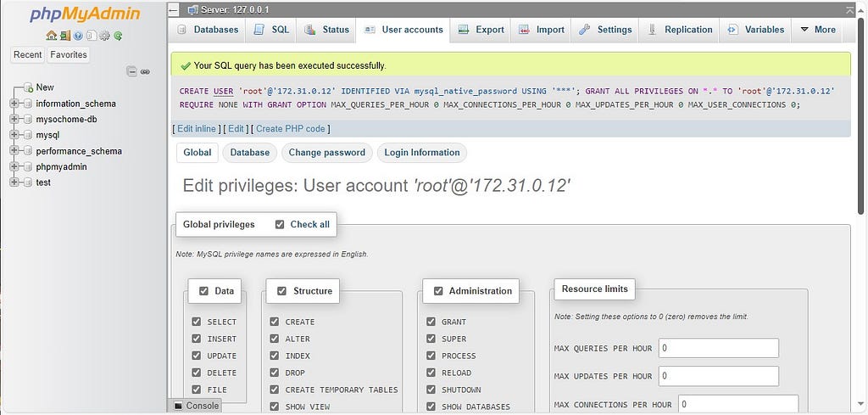Image resolution: width=868 pixels, height=415 pixels.
Task: Click the log out door icon
Action: pyautogui.click(x=65, y=36)
